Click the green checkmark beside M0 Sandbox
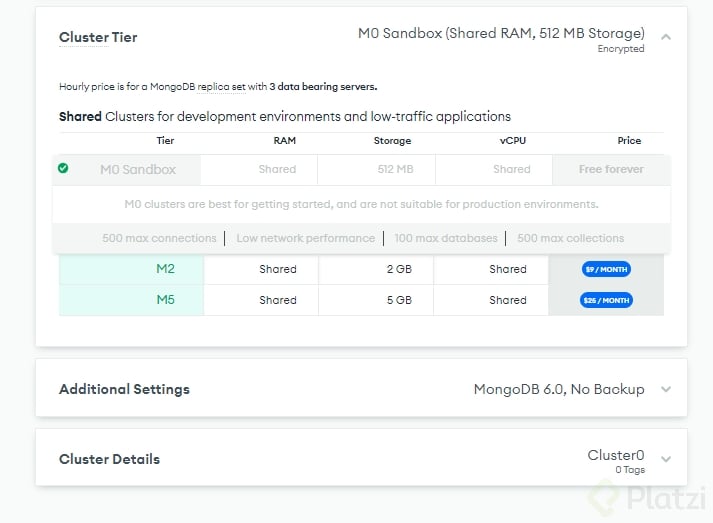 63,169
